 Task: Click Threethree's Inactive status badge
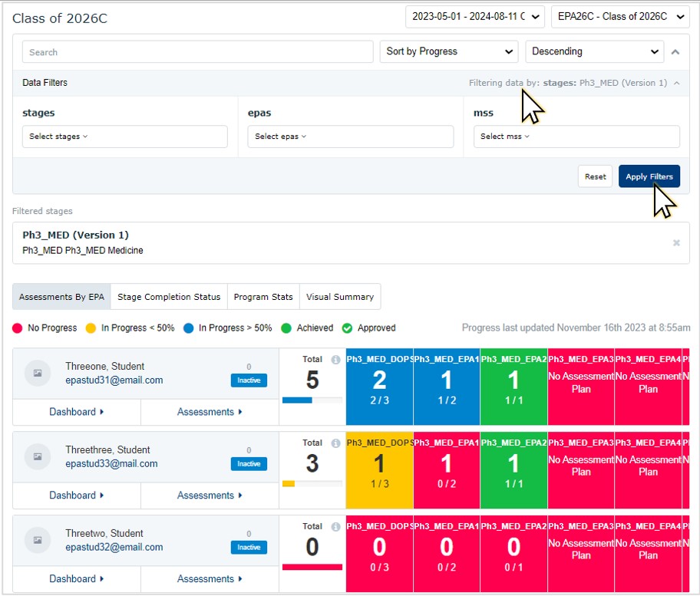(249, 463)
